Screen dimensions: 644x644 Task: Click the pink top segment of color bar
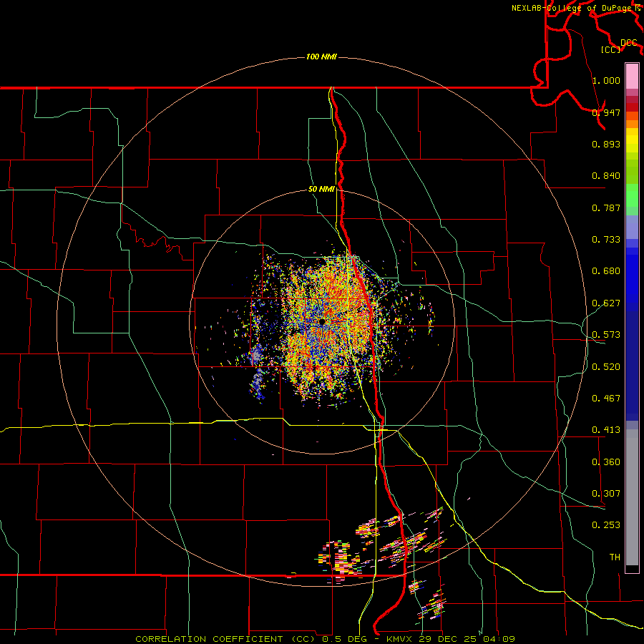tap(632, 76)
